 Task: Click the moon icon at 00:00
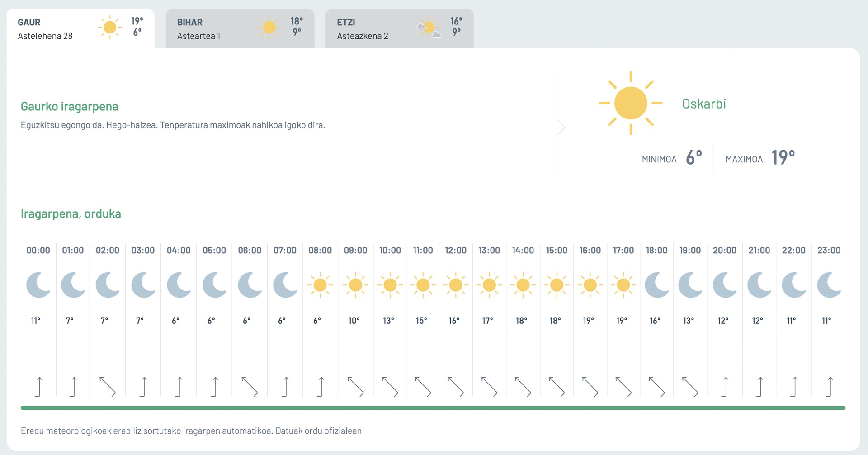tap(38, 285)
